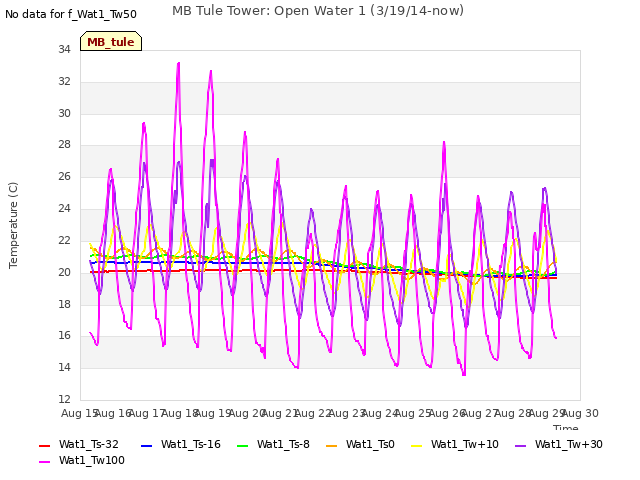Viewport: 640px width, 480px height.
Task: Click the green Wat1_Ts-8 legend swatch
Action: pyautogui.click(x=242, y=445)
